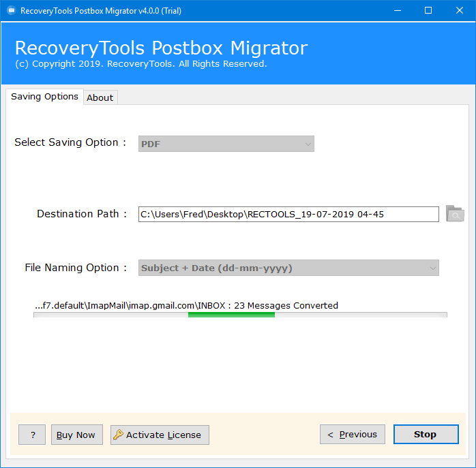Close the Postbox Migrator window
476x468 pixels.
[460, 11]
